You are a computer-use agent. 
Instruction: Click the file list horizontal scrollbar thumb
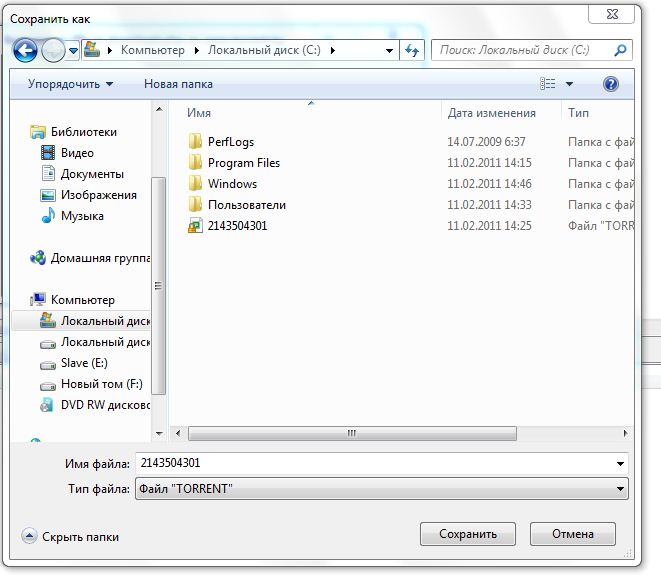pos(352,433)
